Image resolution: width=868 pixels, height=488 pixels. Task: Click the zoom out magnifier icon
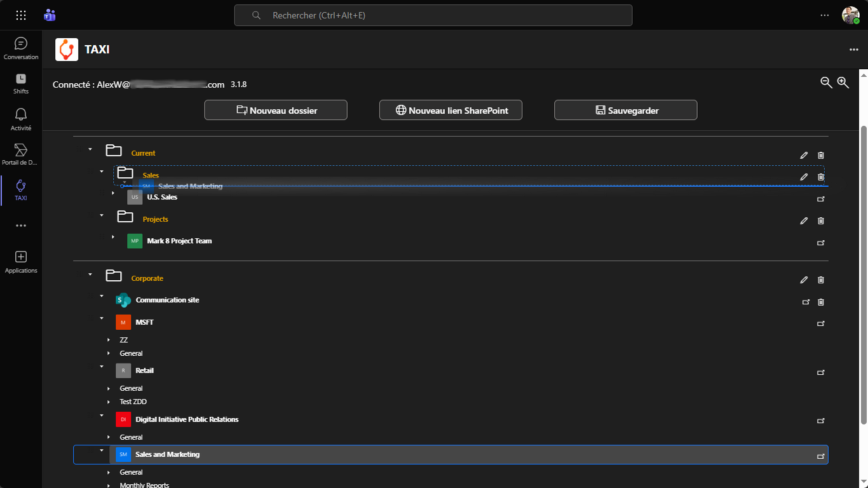click(826, 83)
